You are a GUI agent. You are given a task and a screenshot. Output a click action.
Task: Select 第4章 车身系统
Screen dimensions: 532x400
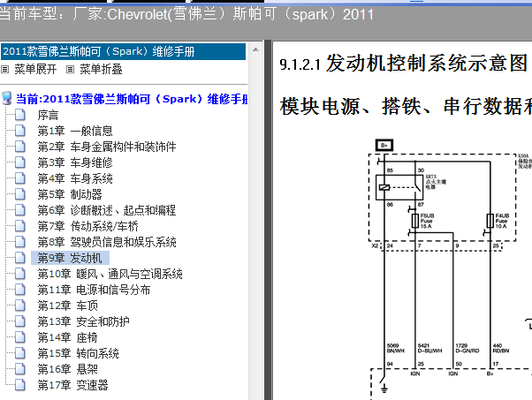75,178
